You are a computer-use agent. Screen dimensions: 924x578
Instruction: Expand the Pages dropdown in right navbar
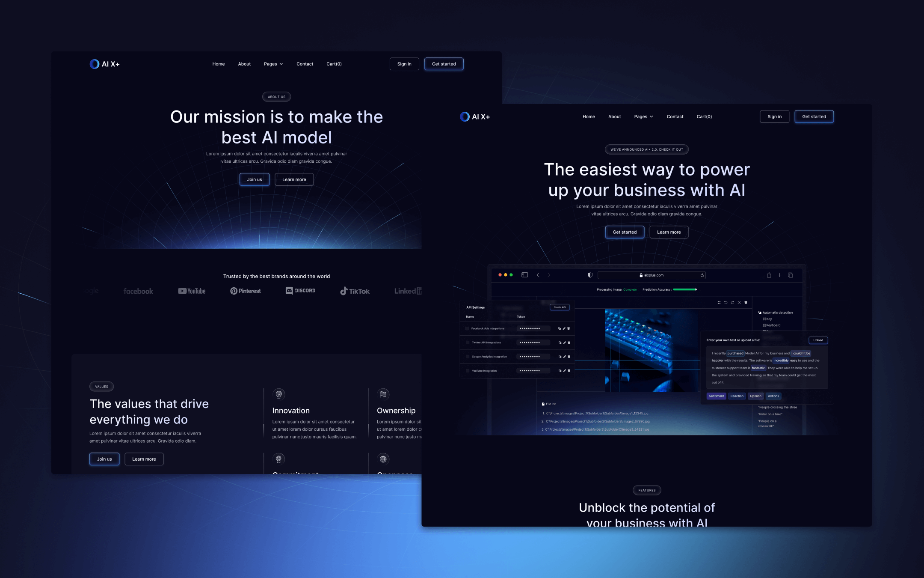pyautogui.click(x=643, y=116)
